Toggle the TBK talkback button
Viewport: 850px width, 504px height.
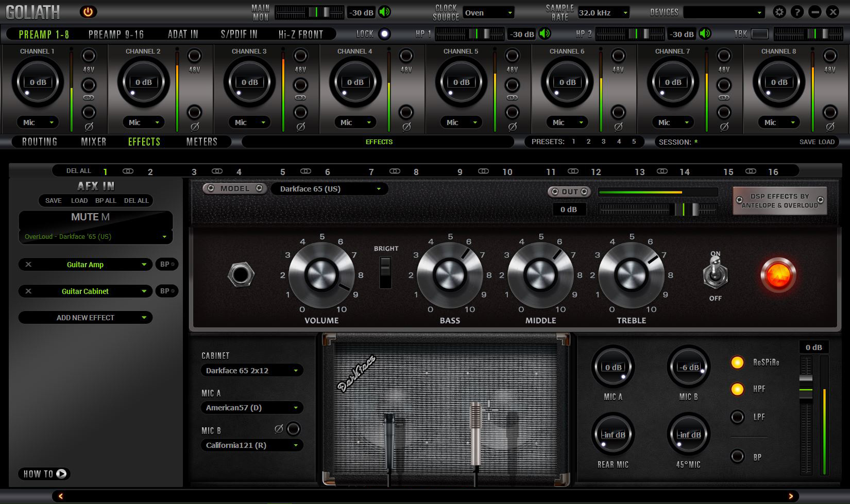pyautogui.click(x=759, y=34)
